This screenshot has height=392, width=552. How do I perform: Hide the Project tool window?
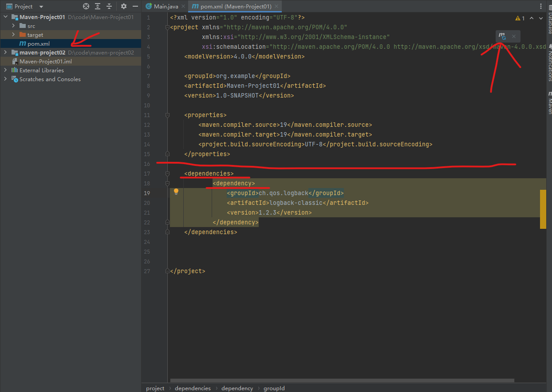pos(135,7)
